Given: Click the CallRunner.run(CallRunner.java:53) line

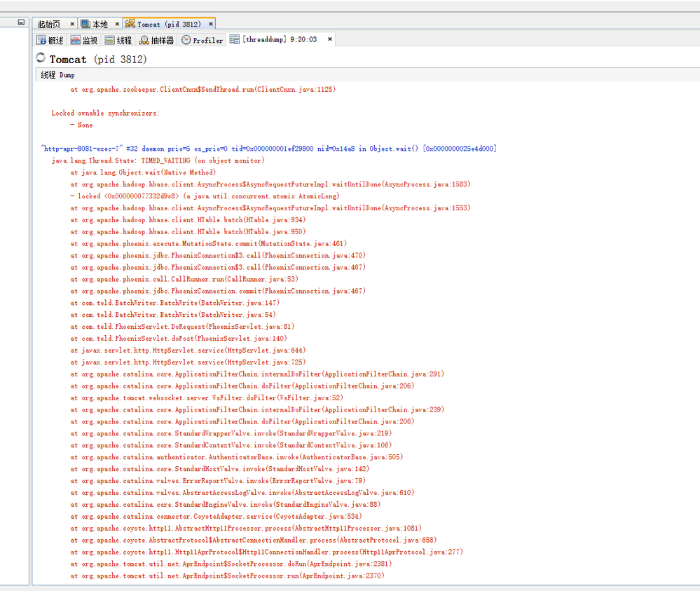Looking at the screenshot, I should [x=184, y=279].
